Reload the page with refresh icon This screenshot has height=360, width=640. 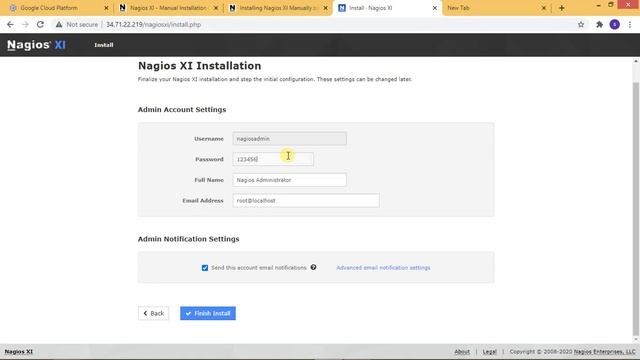point(40,24)
